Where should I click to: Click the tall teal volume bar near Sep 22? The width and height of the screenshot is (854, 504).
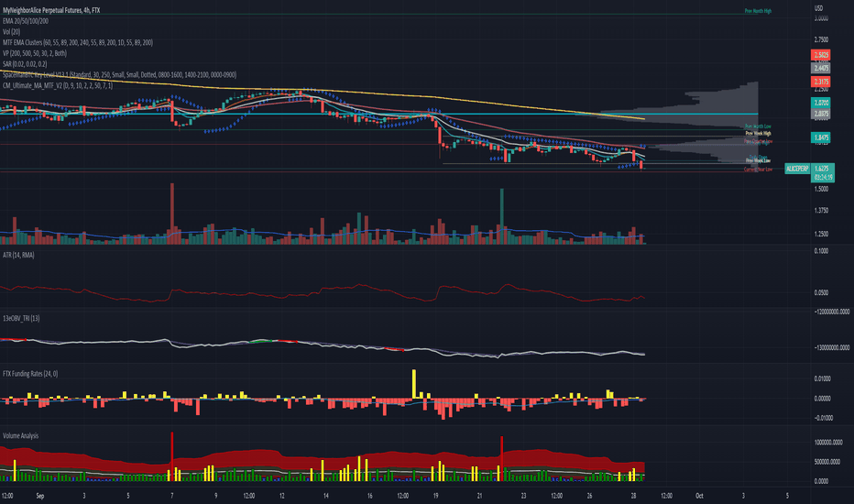[x=501, y=216]
